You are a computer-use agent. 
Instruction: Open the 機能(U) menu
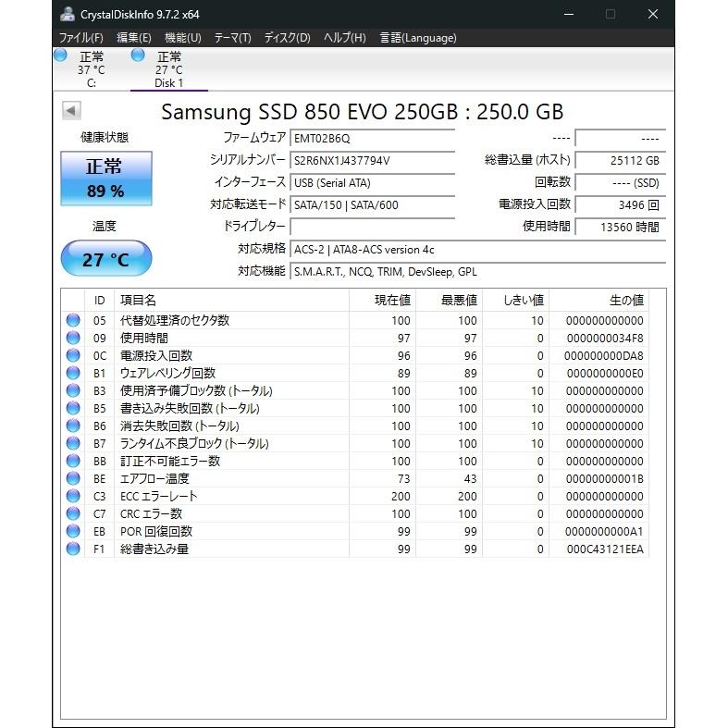(183, 38)
